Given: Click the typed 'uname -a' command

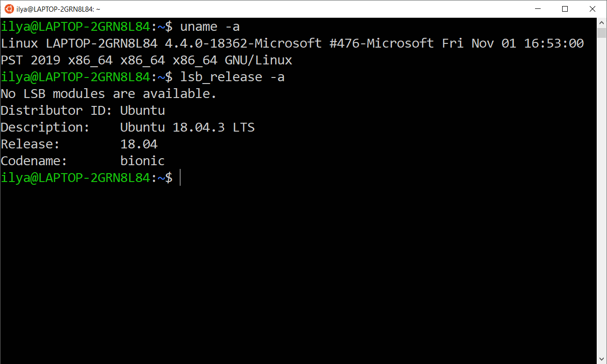Looking at the screenshot, I should coord(210,27).
